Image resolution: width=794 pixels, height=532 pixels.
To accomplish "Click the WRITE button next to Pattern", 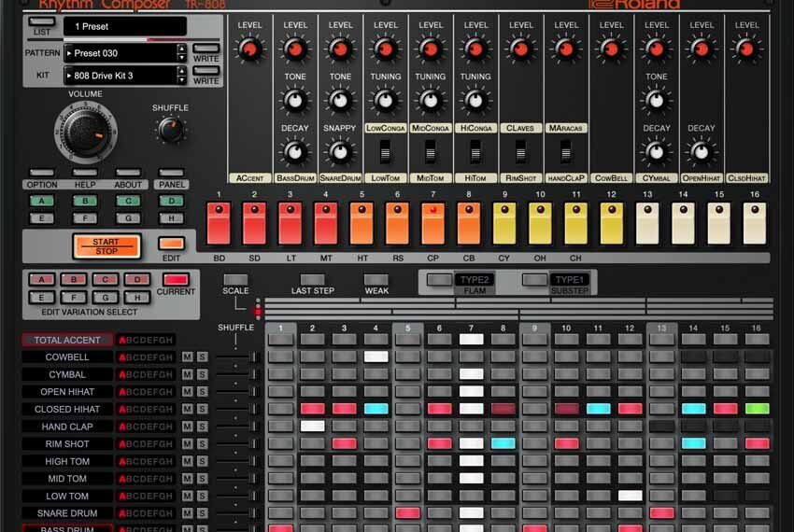I will [x=206, y=49].
